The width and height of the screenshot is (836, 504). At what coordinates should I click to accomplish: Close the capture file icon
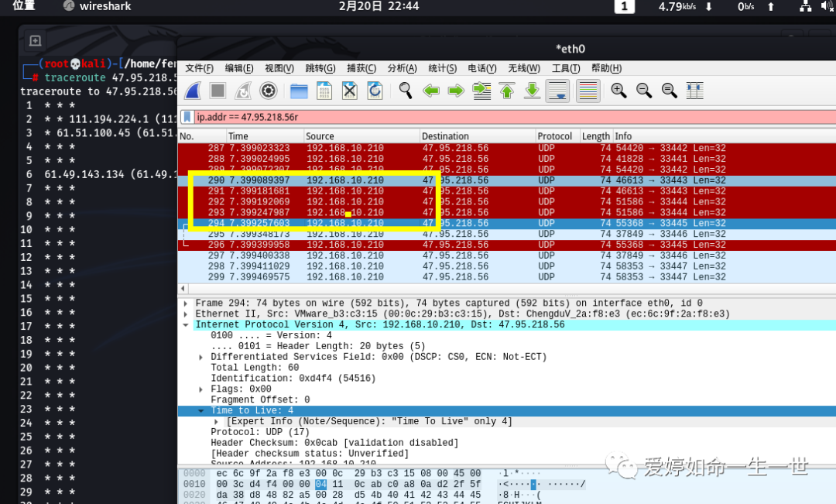pos(350,91)
